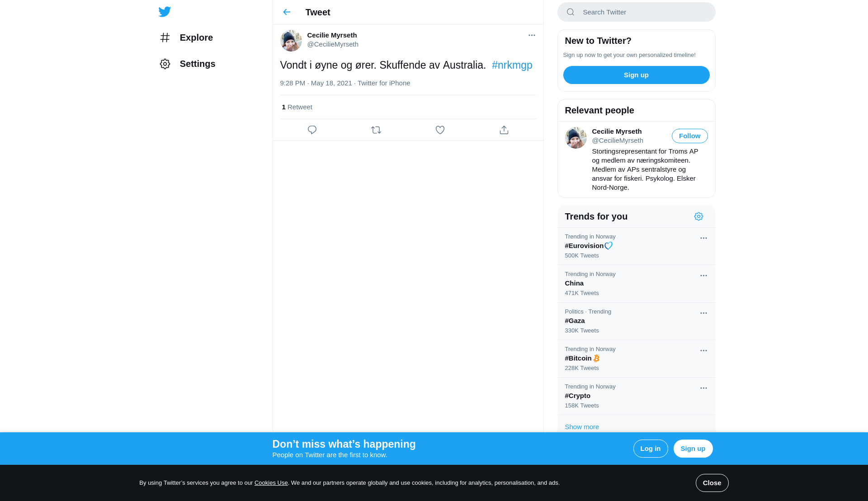The image size is (868, 501).
Task: Click the search magnifier icon
Action: 571,12
